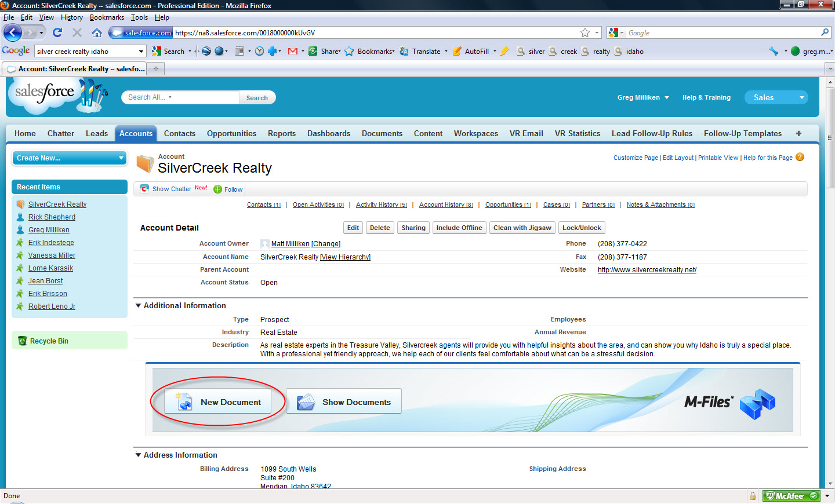
Task: Click the Google logo on the toolbar
Action: pyautogui.click(x=16, y=50)
